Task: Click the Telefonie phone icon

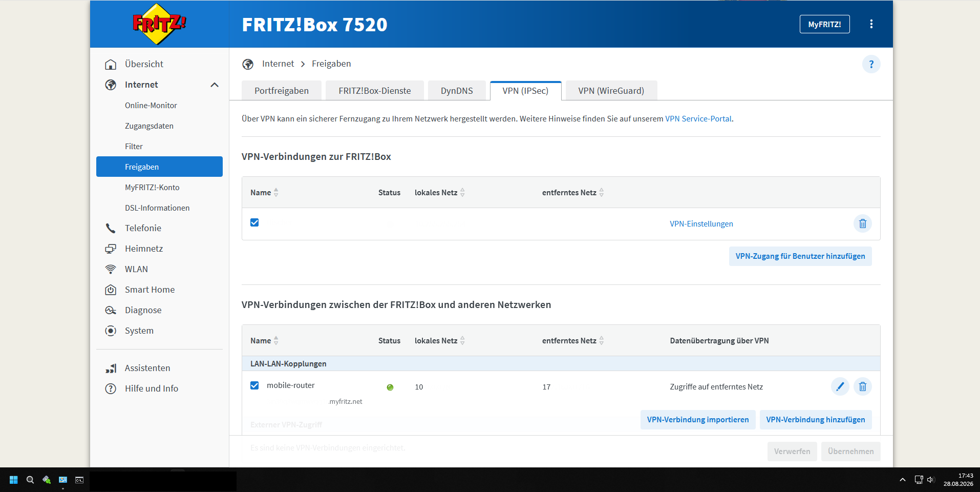Action: click(x=111, y=228)
